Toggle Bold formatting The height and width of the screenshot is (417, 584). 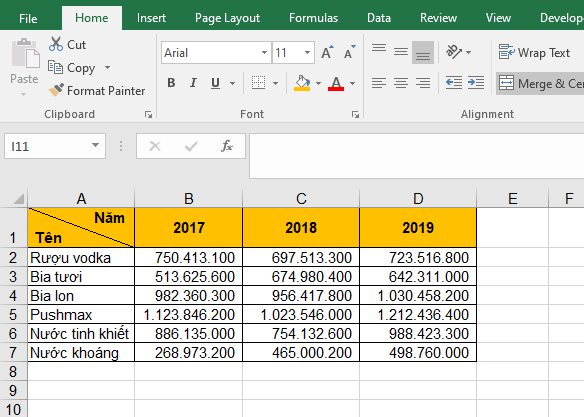[x=171, y=83]
